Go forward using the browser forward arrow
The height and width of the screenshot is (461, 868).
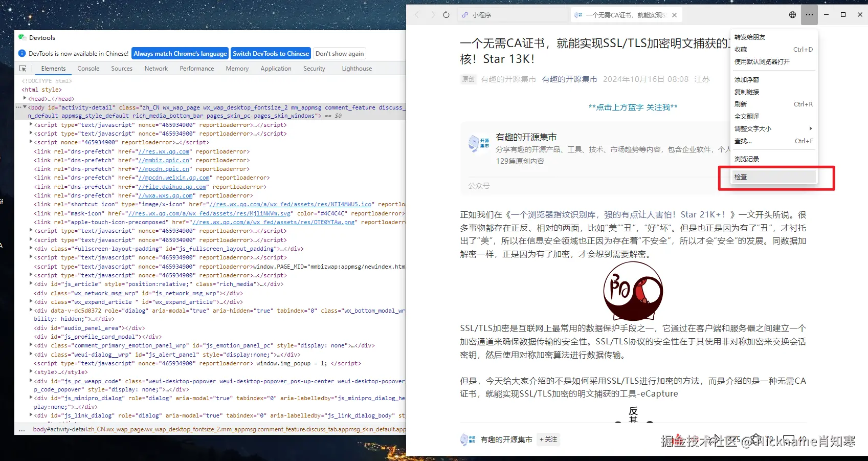(433, 15)
